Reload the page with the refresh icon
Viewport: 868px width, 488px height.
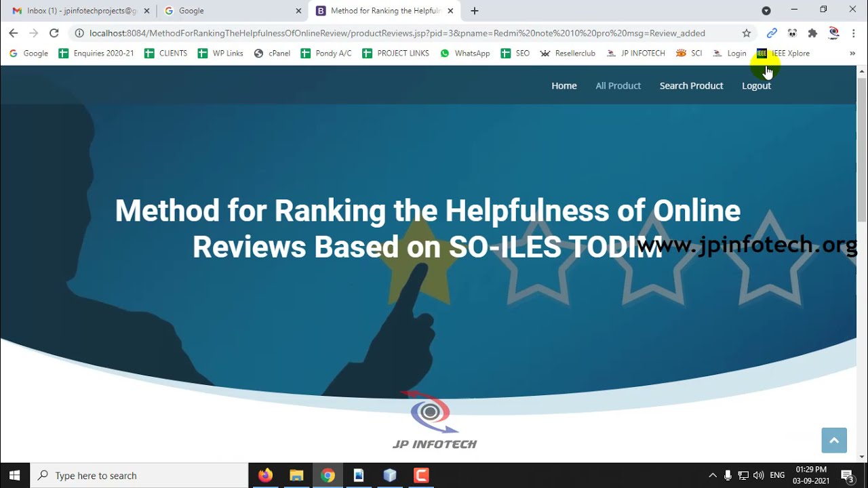tap(54, 33)
